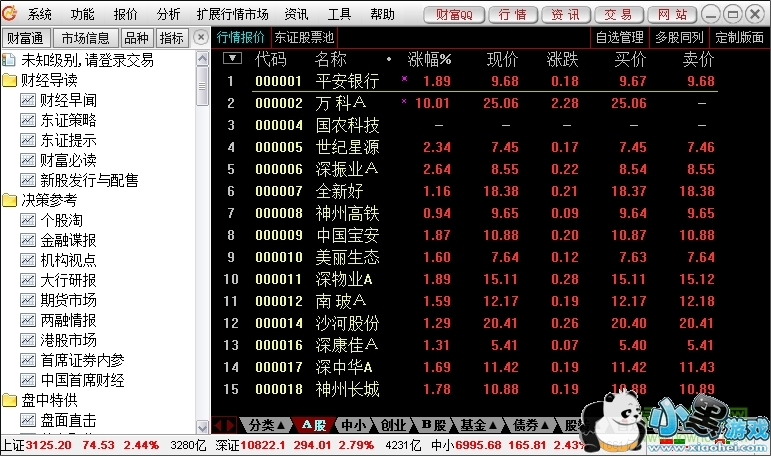Open the 两融情报 chart icon
Viewport: 771px width, 456px height.
click(28, 320)
